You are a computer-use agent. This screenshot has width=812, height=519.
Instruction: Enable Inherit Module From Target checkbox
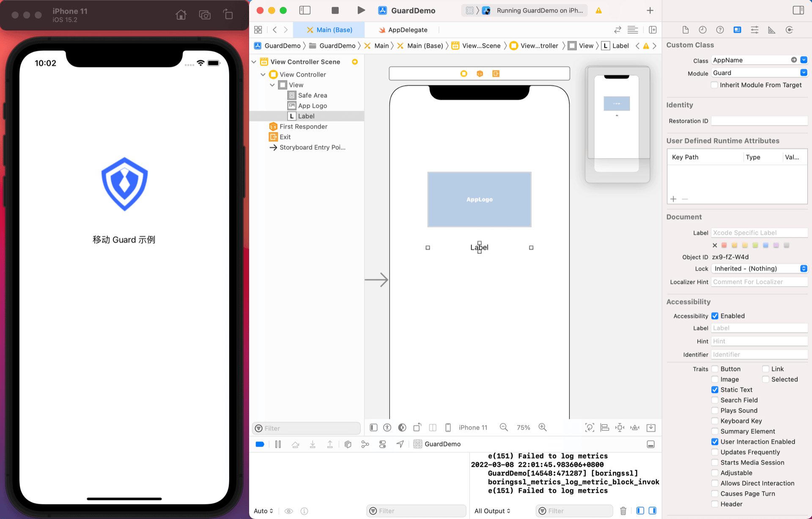(x=715, y=85)
